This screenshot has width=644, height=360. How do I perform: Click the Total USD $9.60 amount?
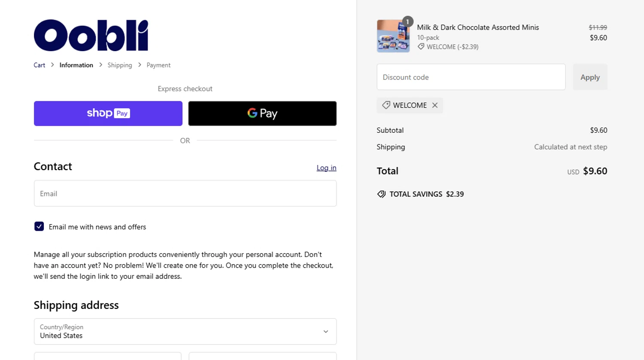(587, 171)
